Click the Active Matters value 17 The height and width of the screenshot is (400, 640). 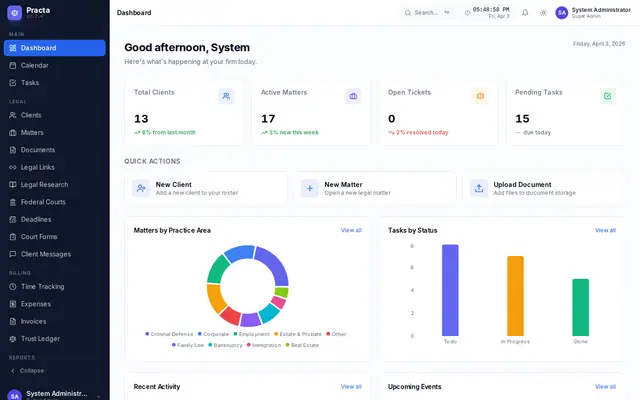[268, 119]
